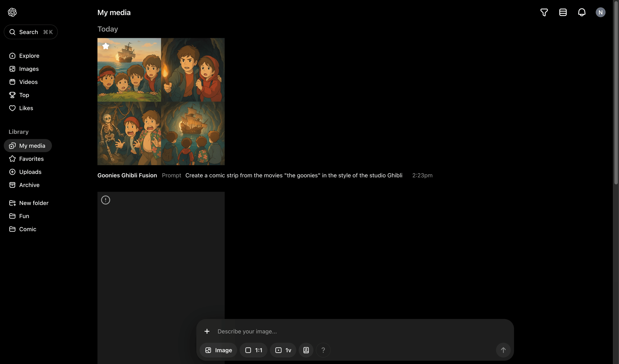The image size is (619, 364).
Task: Open the Image type dropdown
Action: 218,350
